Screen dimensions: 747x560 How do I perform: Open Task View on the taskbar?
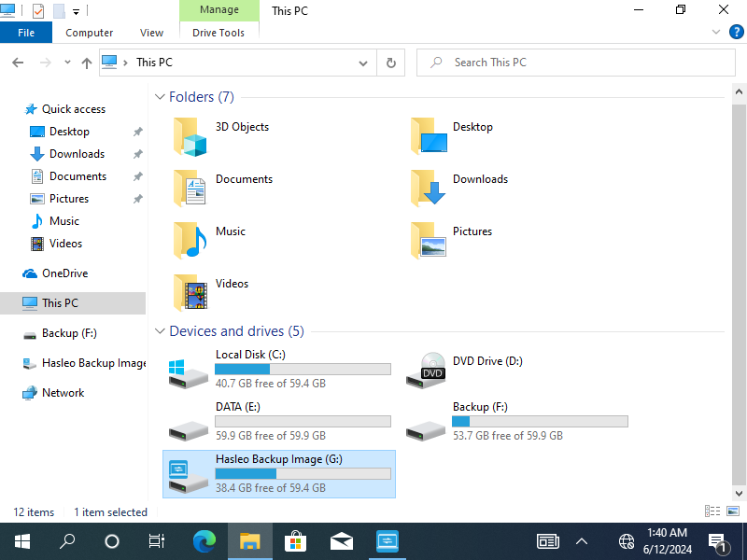click(x=156, y=541)
